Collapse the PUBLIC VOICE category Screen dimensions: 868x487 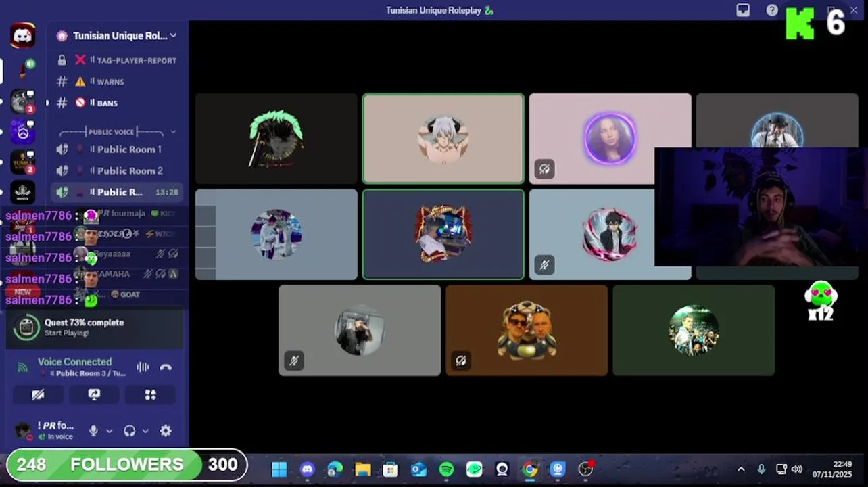point(117,131)
